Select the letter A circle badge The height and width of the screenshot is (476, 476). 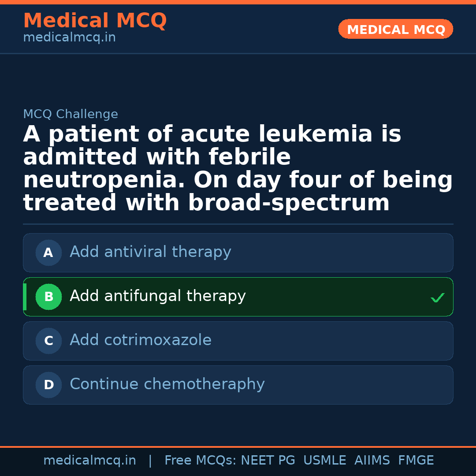coord(48,253)
